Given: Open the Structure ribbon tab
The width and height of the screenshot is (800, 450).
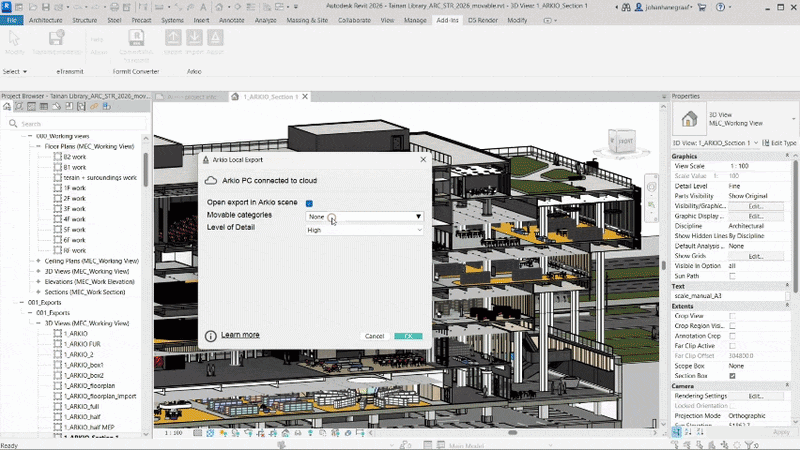Looking at the screenshot, I should click(x=85, y=20).
